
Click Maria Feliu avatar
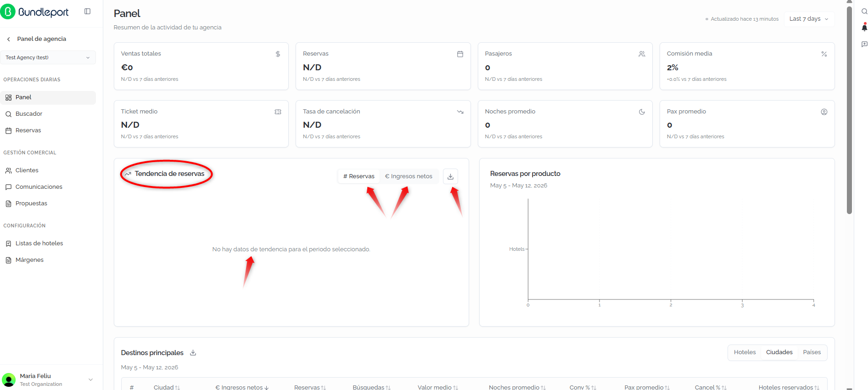tap(9, 380)
